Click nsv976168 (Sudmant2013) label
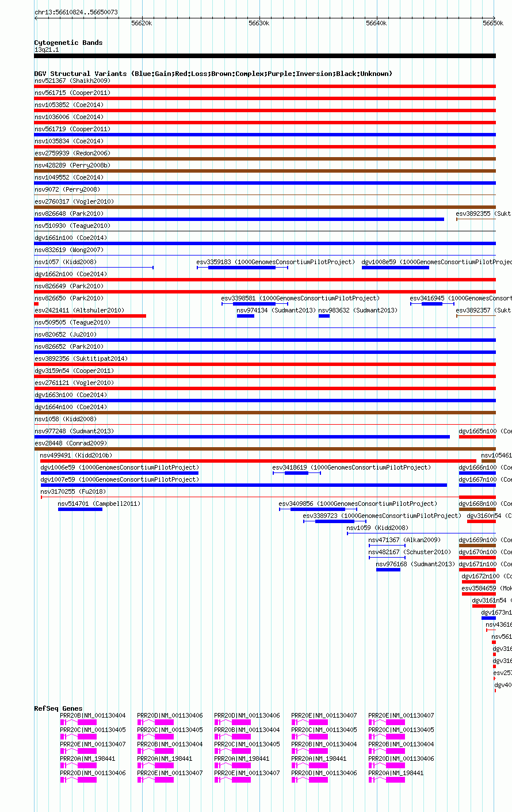 [x=416, y=564]
